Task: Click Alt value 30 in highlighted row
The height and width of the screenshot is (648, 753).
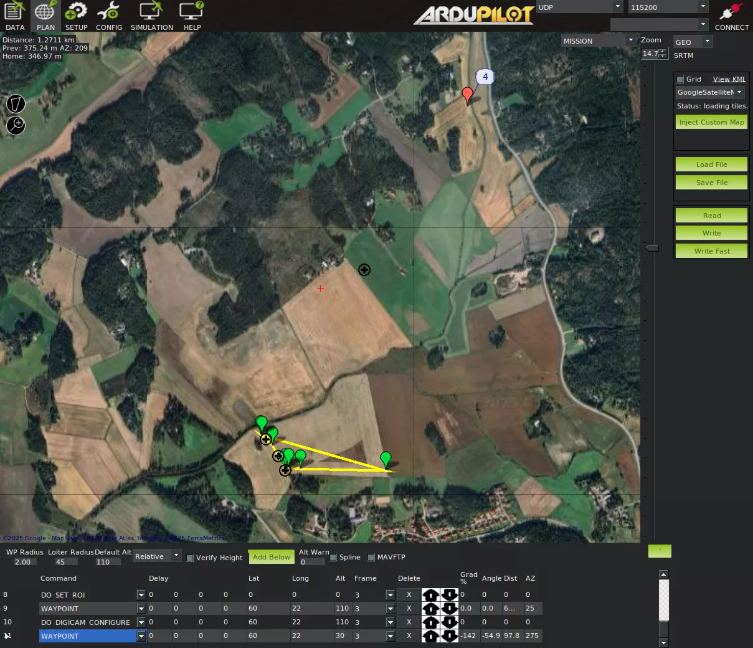Action: (340, 636)
